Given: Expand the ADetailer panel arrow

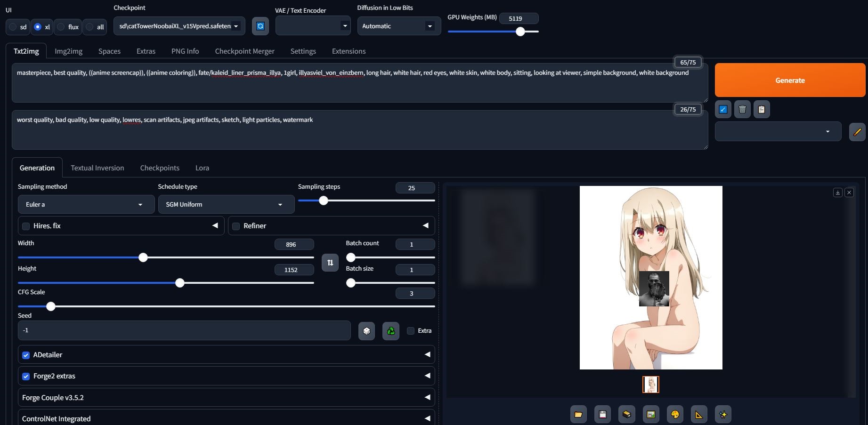Looking at the screenshot, I should coord(428,354).
